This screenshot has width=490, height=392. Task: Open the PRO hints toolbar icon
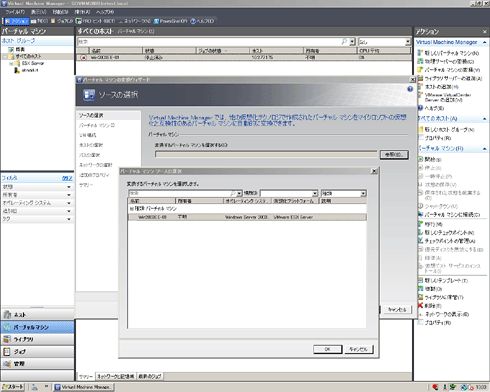click(x=79, y=21)
